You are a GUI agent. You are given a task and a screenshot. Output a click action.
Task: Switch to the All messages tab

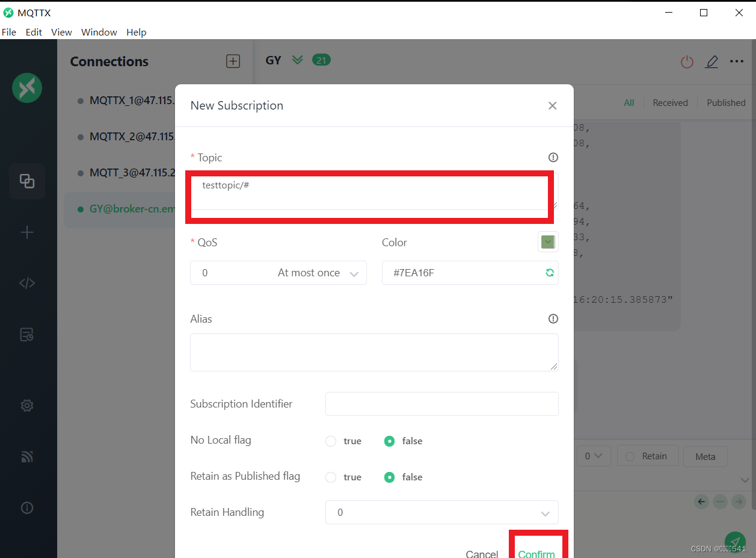629,103
